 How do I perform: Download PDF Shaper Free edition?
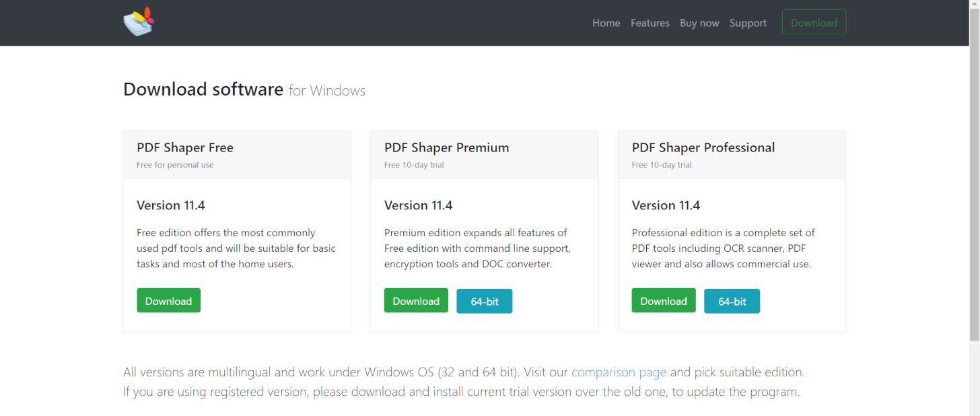click(168, 300)
